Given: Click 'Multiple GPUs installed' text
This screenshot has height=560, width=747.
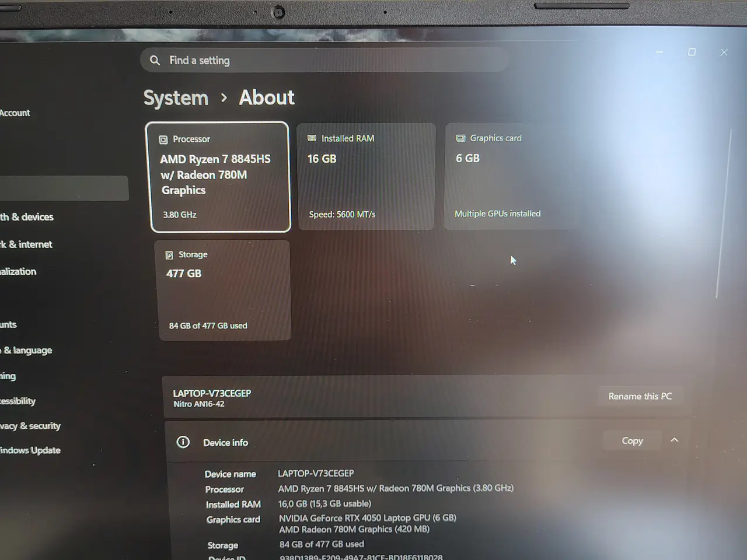Looking at the screenshot, I should [498, 213].
